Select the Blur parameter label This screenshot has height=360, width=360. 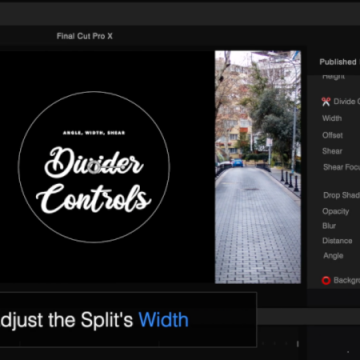[x=329, y=226]
